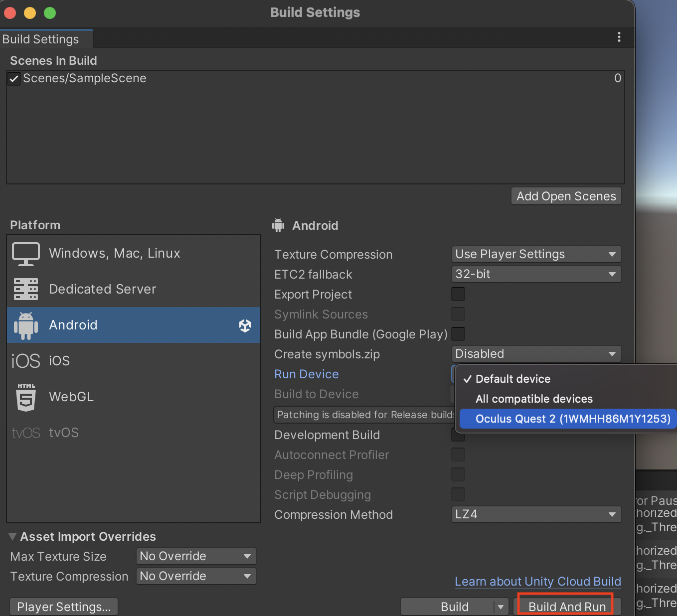Screen dimensions: 677x616
Task: Toggle the Autoconnect Profiler checkbox
Action: point(458,455)
